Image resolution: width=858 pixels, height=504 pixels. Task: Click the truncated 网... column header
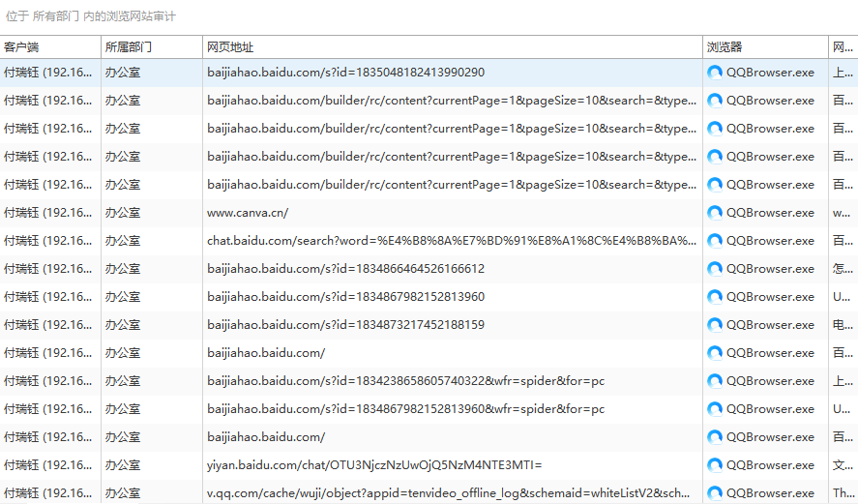tap(843, 47)
